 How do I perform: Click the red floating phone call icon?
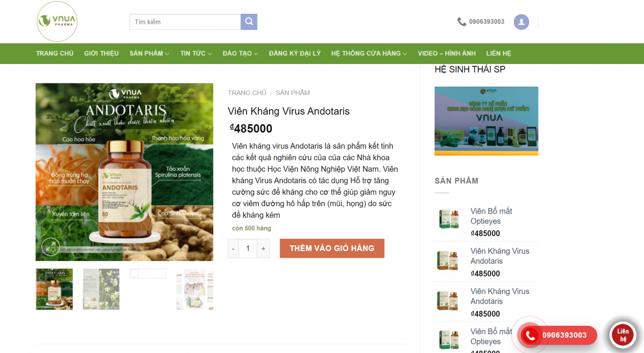coord(530,336)
